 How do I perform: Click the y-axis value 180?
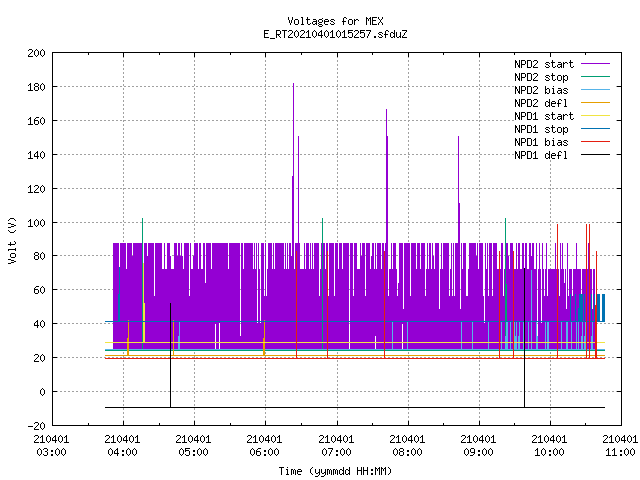(36, 87)
